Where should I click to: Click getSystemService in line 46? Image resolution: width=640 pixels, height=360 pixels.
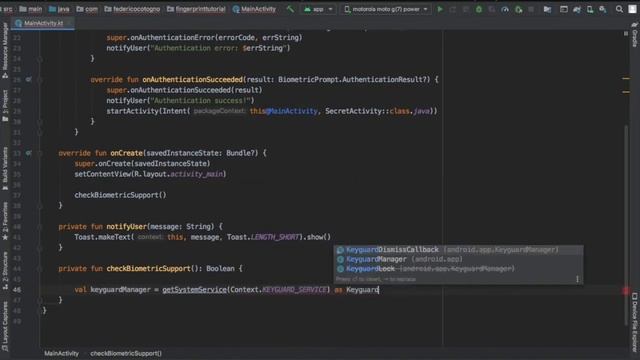tap(194, 290)
